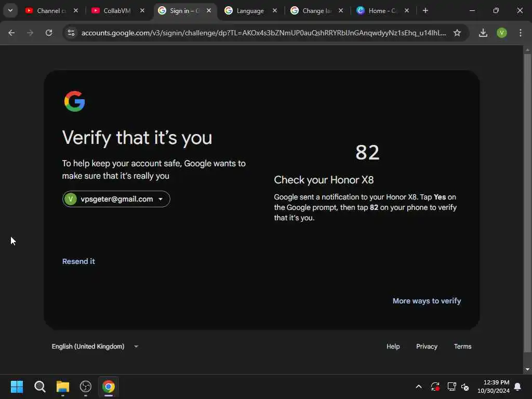532x399 pixels.
Task: Restore down the Chrome window
Action: click(x=496, y=10)
